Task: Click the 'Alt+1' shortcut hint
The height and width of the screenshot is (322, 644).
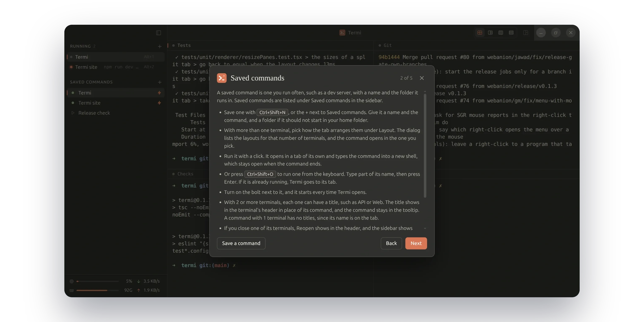Action: (149, 57)
